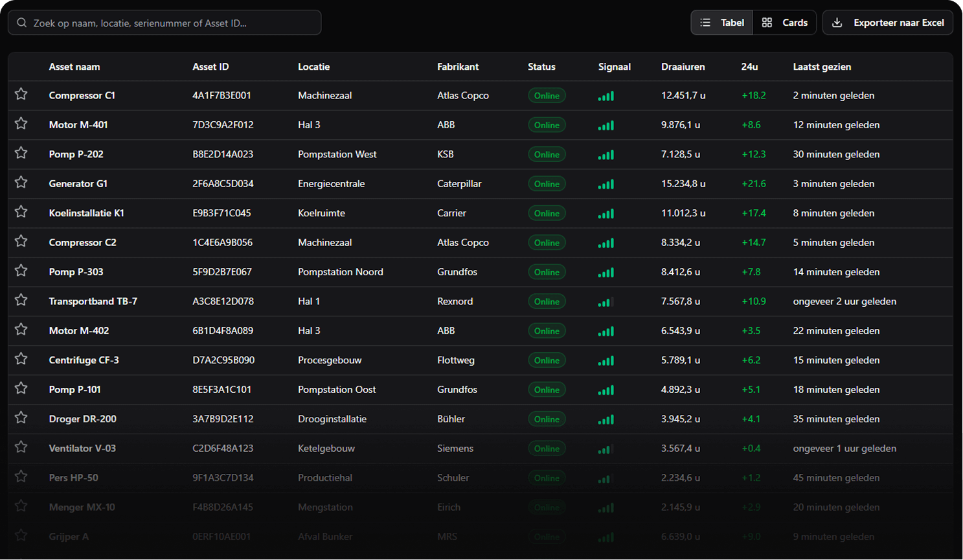Export the asset list to Excel

point(887,23)
